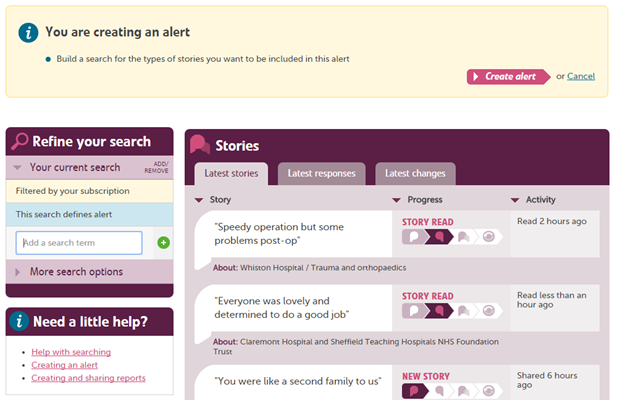This screenshot has width=620, height=400.
Task: Switch to the Latest responses tab
Action: (321, 174)
